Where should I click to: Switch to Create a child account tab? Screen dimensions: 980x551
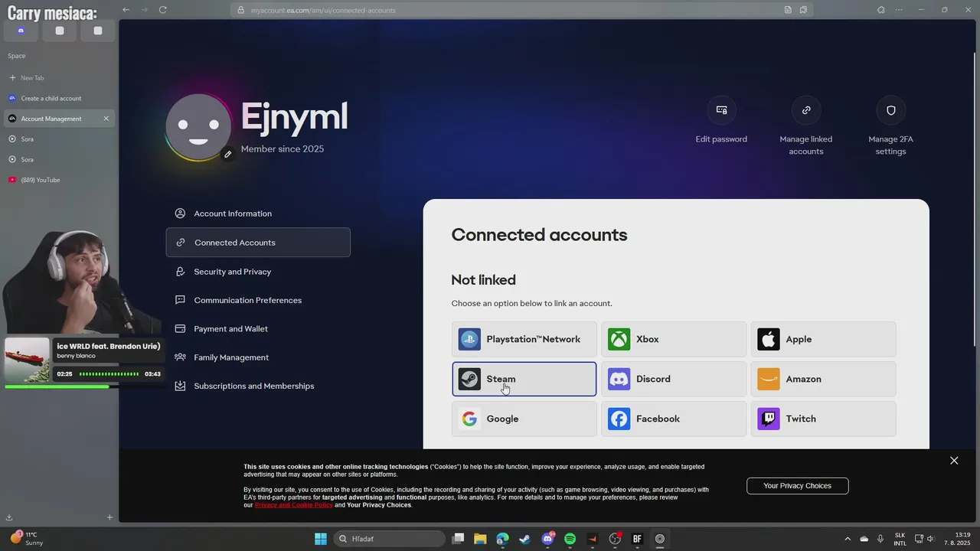coord(59,98)
